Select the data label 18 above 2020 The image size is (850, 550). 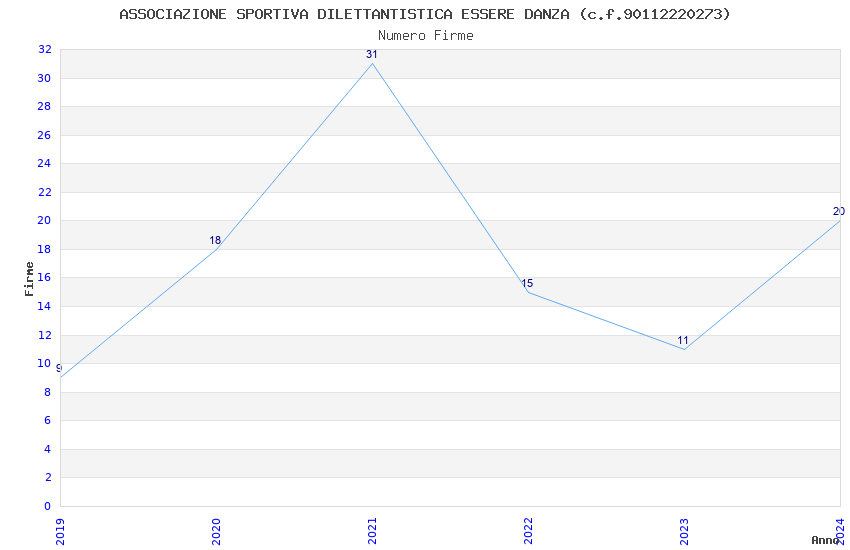[215, 240]
